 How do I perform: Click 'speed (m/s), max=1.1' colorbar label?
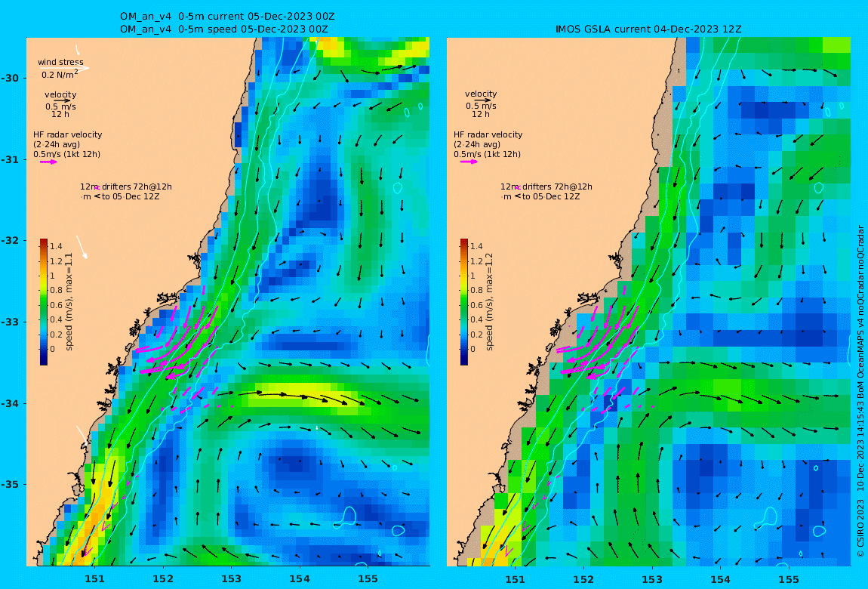pos(69,302)
